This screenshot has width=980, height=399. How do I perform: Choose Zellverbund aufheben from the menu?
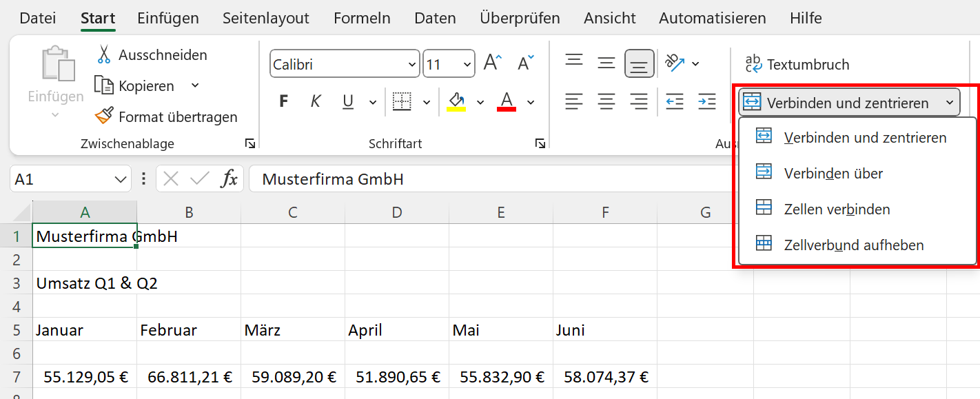[x=857, y=245]
